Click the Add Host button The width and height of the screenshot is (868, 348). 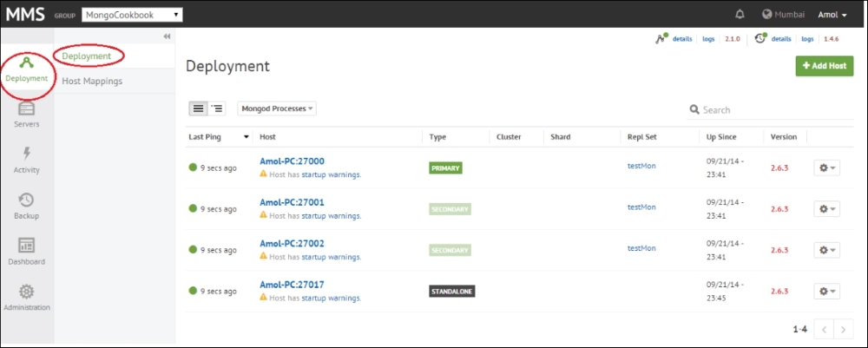825,66
